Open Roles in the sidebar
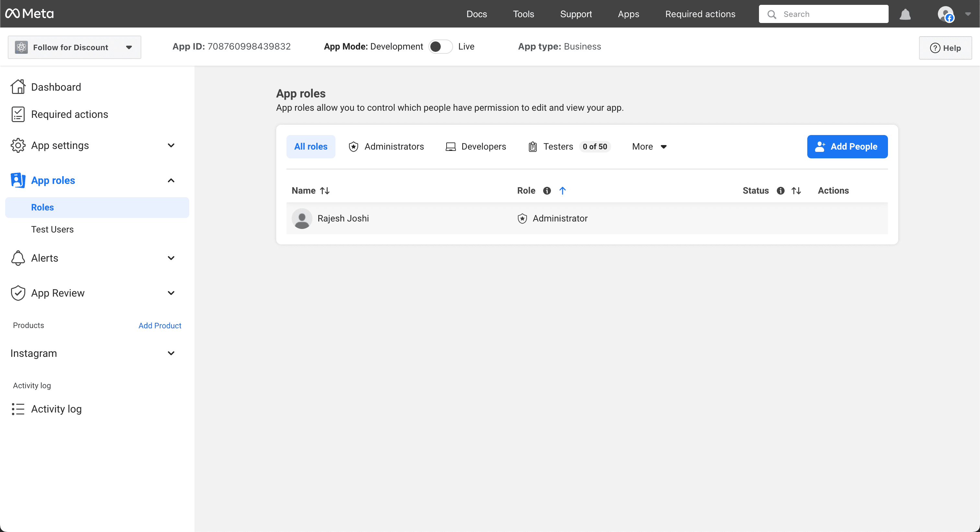Screen dimensions: 980x532 coord(97,208)
